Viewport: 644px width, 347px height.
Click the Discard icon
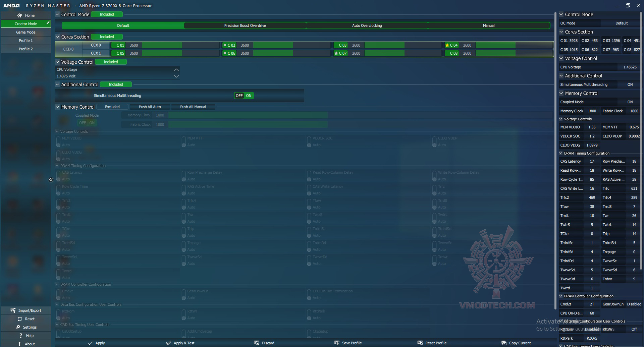[257, 343]
